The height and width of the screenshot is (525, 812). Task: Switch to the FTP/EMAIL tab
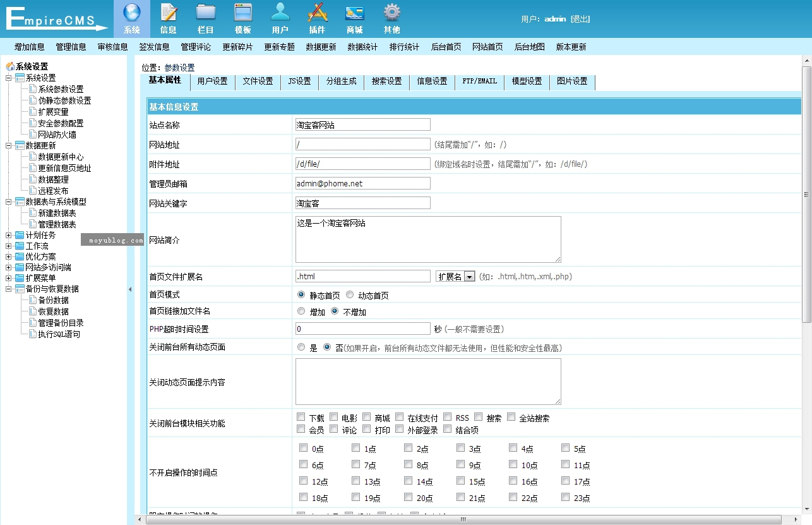click(x=479, y=81)
